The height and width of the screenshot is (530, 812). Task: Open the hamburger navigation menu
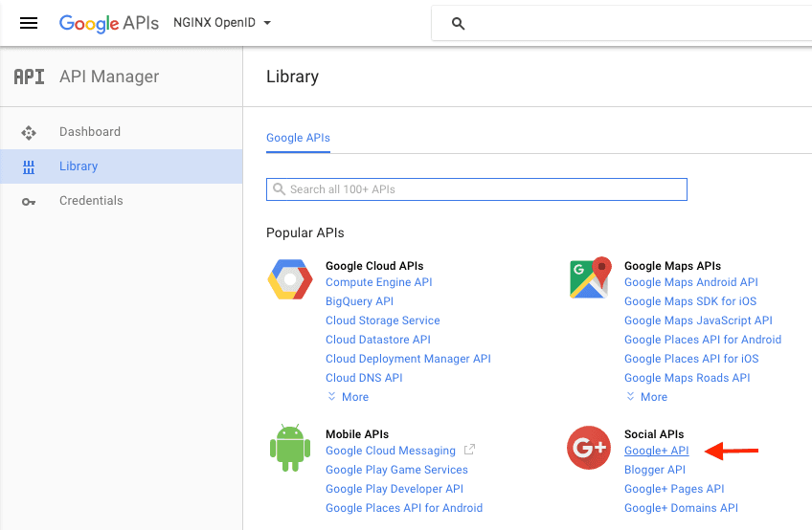coord(29,23)
